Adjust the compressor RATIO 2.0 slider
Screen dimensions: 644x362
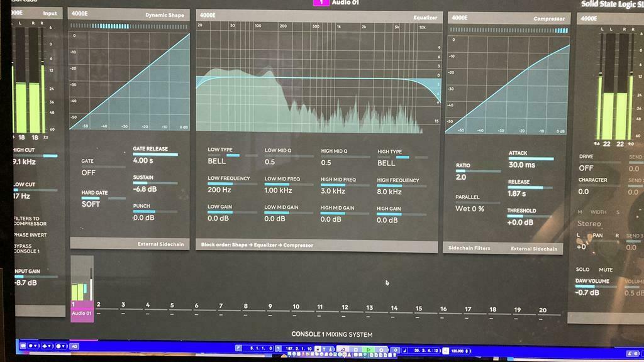[x=478, y=171]
